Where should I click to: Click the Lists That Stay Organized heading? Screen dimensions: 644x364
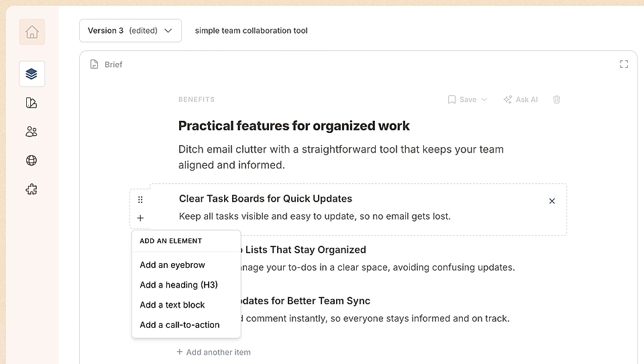(x=304, y=250)
